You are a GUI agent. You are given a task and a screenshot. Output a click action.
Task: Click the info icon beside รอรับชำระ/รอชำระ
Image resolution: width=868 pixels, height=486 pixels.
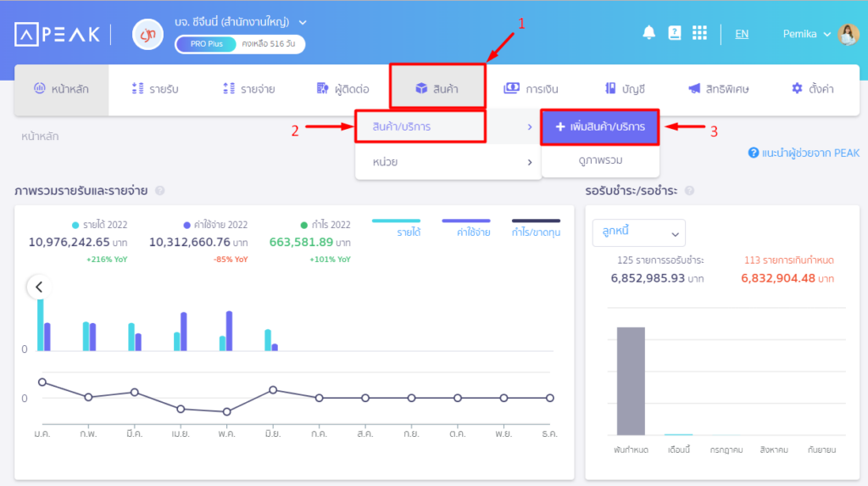688,191
